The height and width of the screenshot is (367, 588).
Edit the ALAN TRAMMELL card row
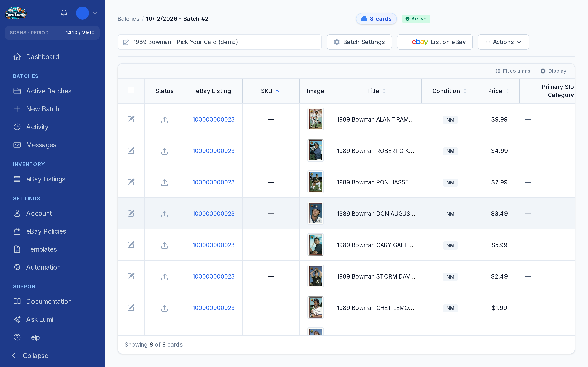pos(131,119)
